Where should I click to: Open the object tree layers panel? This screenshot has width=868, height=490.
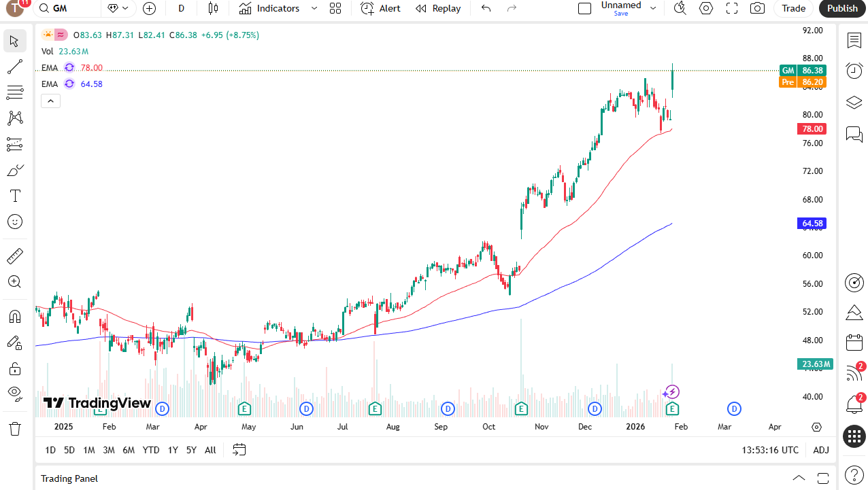[x=854, y=103]
